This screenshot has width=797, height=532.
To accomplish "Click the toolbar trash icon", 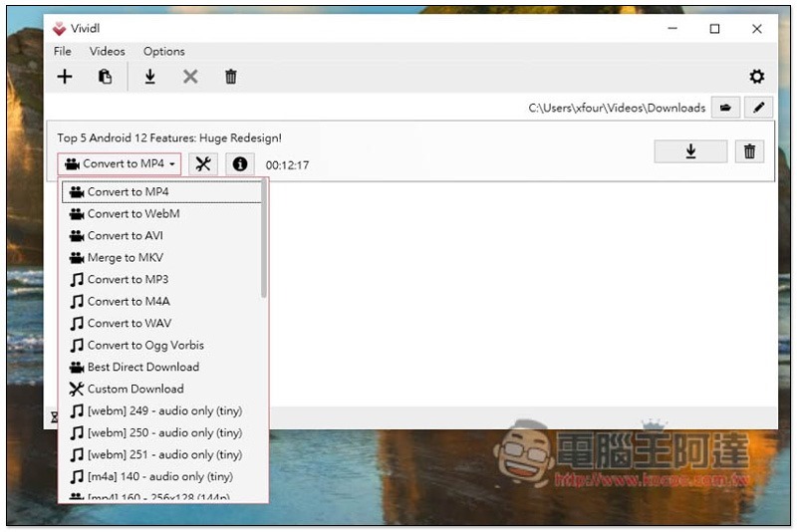I will point(231,77).
